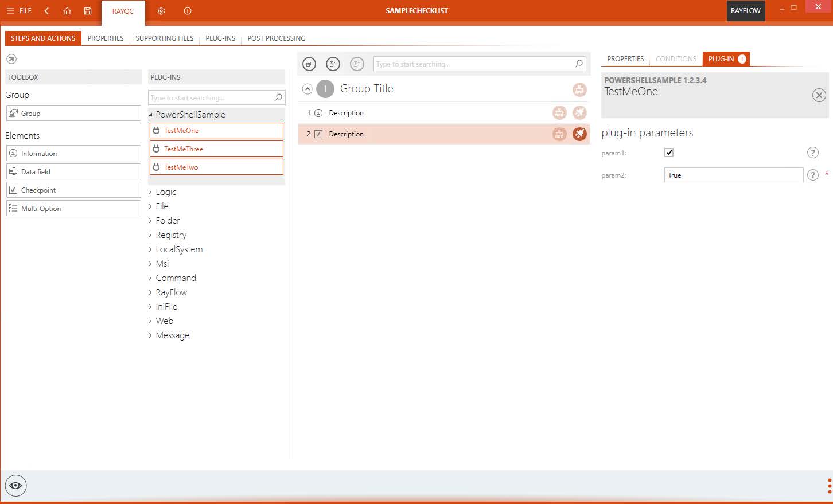Image resolution: width=833 pixels, height=504 pixels.
Task: Open the right-panel PROPERTIES tab
Action: [625, 58]
